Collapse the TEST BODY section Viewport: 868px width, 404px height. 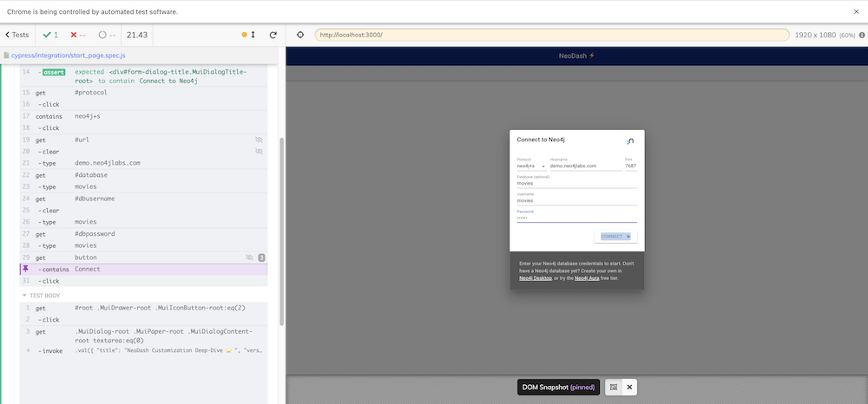[42, 296]
